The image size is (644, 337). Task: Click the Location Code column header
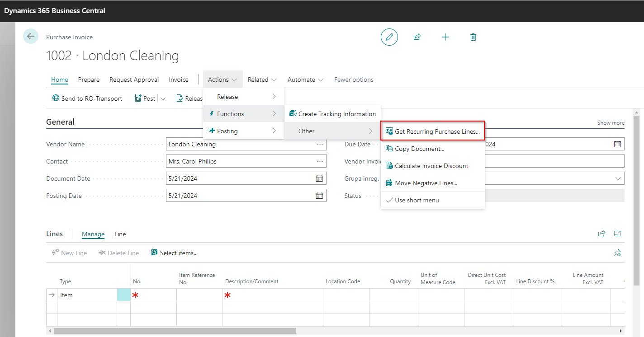click(343, 281)
